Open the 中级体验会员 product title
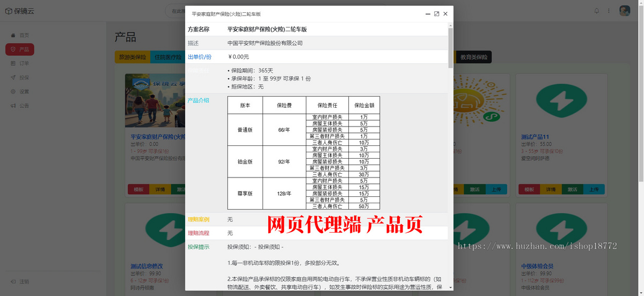644x296 pixels. [x=537, y=266]
